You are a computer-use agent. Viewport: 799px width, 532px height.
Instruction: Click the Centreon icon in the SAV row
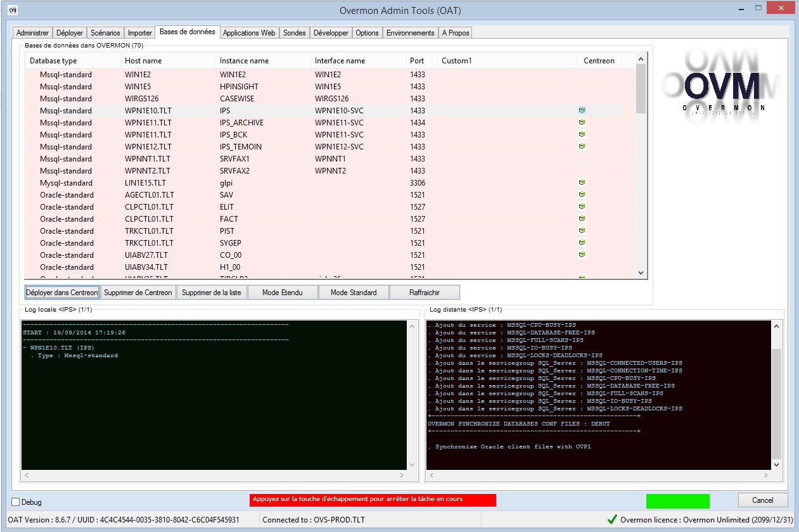[x=582, y=194]
